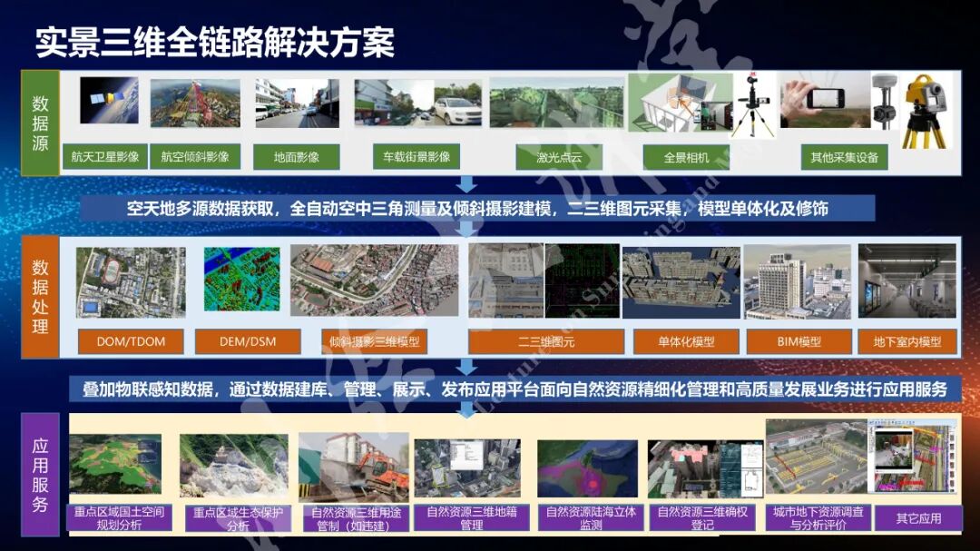The width and height of the screenshot is (980, 551).
Task: Click the DOM/TDOM label
Action: pos(129,341)
